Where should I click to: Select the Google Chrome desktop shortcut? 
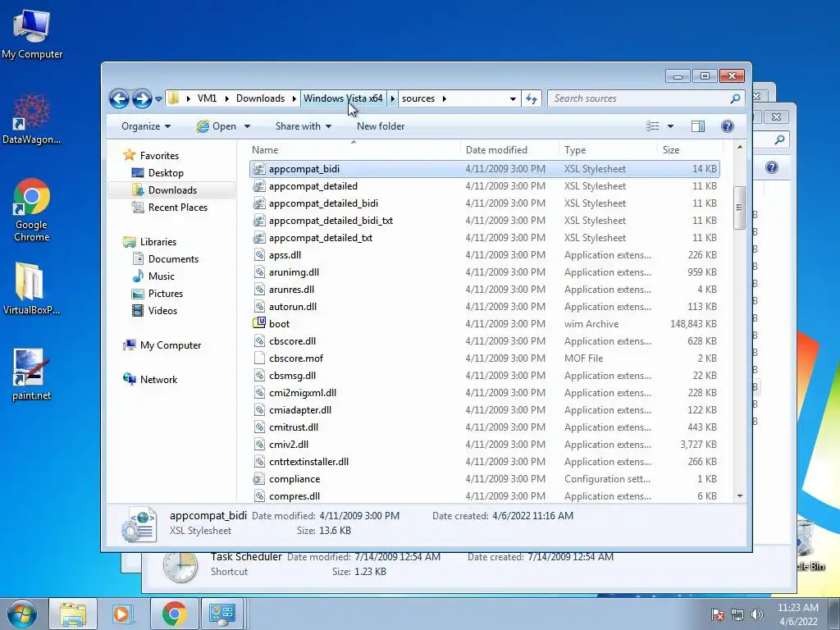[x=32, y=210]
